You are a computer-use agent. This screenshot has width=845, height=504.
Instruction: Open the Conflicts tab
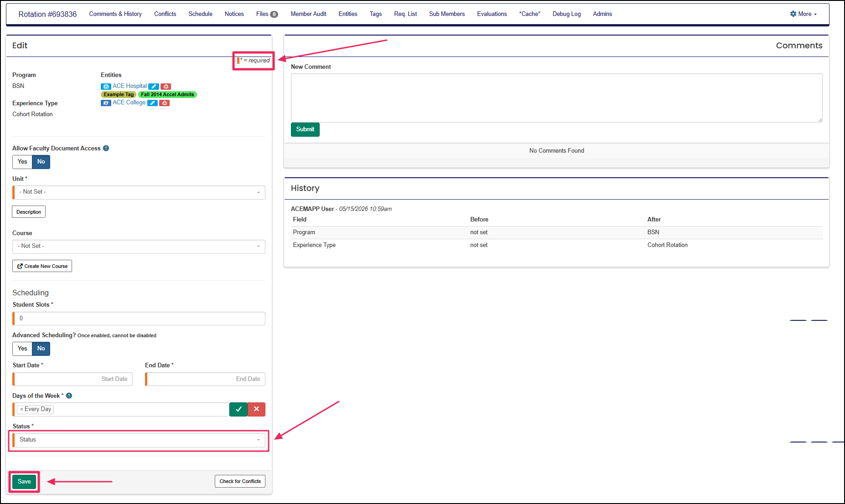point(165,14)
